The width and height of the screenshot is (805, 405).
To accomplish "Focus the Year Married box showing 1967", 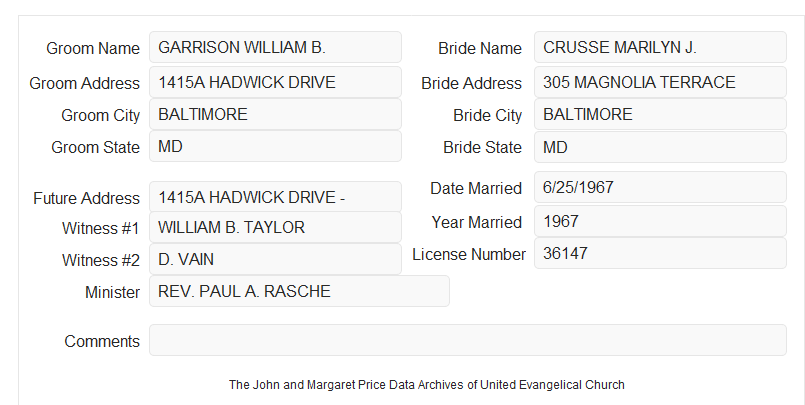I will tap(660, 221).
